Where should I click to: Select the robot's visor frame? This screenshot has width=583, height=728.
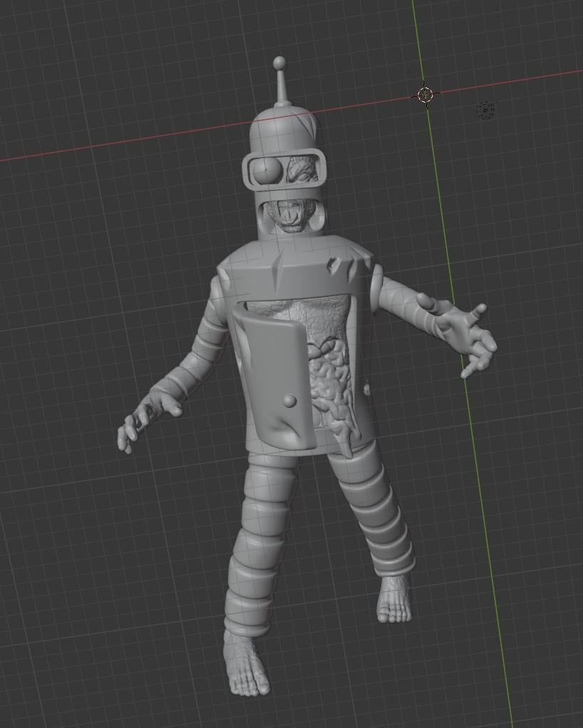click(284, 170)
